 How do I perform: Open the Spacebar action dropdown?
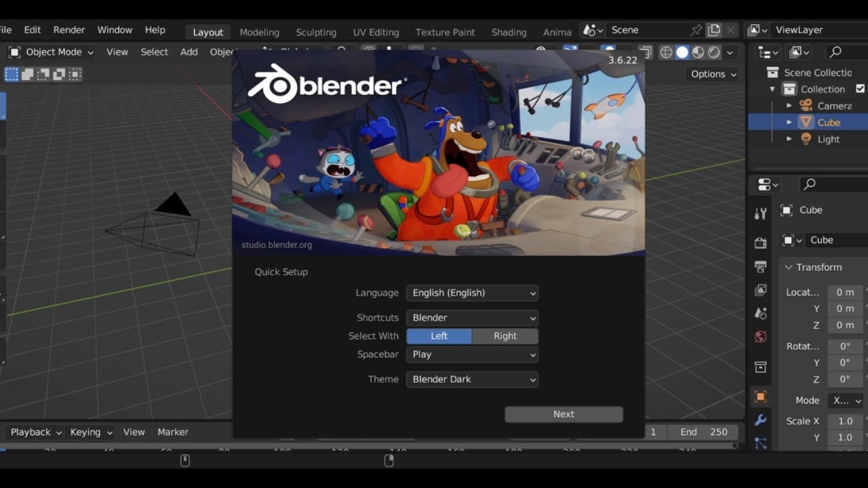coord(472,354)
